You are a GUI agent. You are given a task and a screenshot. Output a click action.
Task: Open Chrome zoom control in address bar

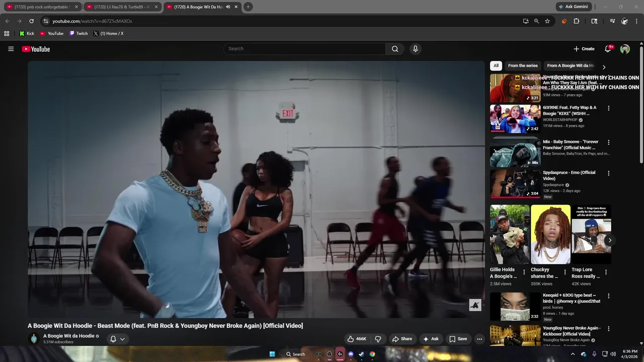[x=536, y=21]
